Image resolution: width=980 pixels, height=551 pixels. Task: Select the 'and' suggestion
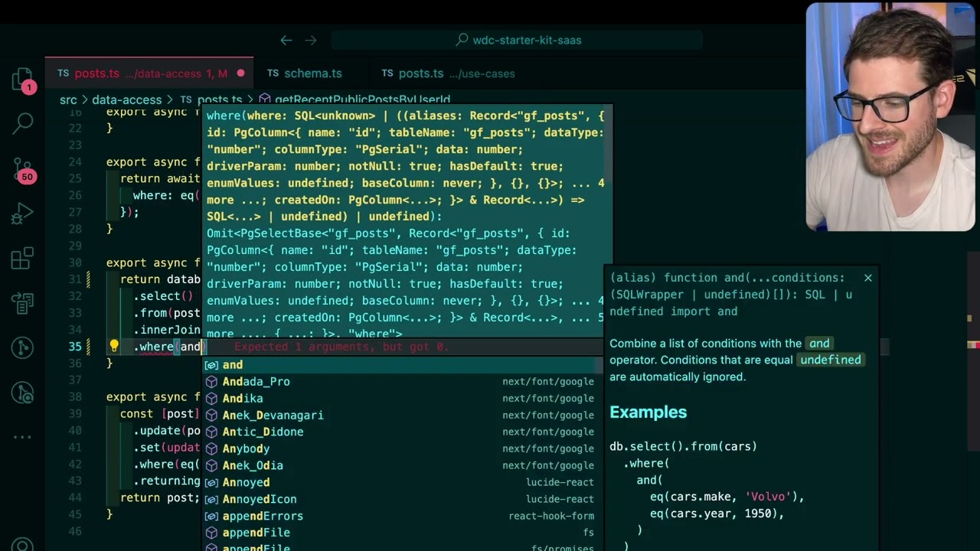click(x=403, y=365)
